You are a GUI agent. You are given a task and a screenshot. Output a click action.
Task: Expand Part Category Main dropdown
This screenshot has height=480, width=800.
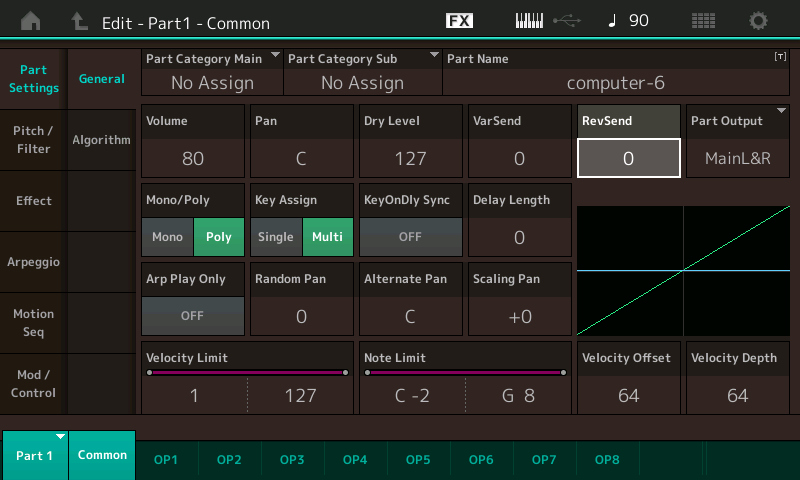212,73
